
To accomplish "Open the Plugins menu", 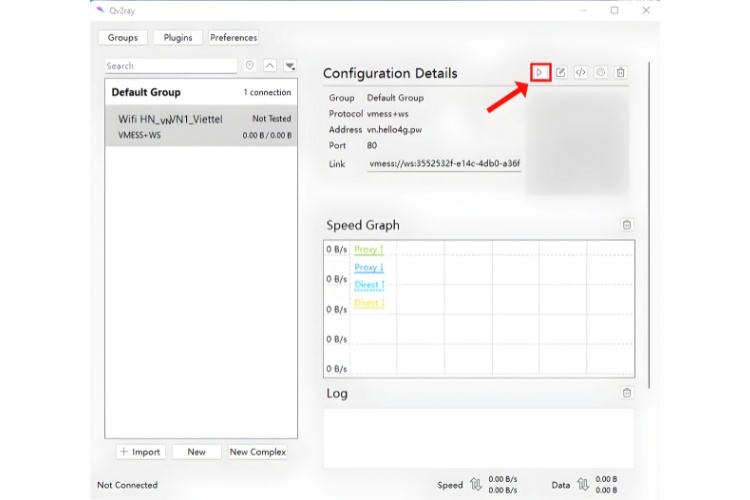I will [x=178, y=38].
